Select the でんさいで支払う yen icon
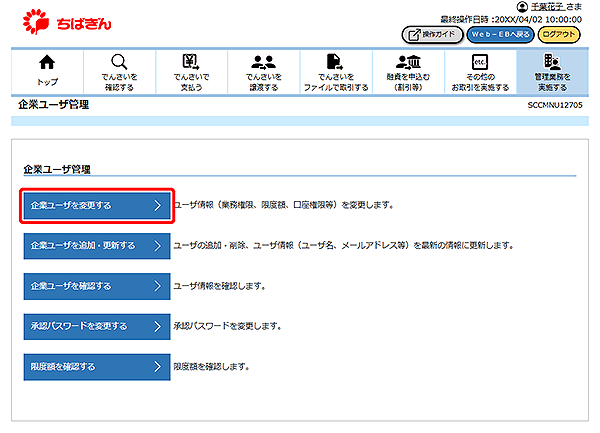600x433 pixels. click(x=191, y=61)
